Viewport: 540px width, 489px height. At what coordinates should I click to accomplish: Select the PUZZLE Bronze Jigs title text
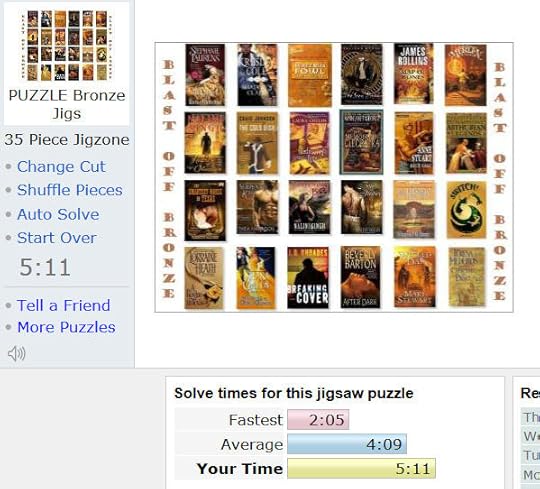[x=67, y=104]
